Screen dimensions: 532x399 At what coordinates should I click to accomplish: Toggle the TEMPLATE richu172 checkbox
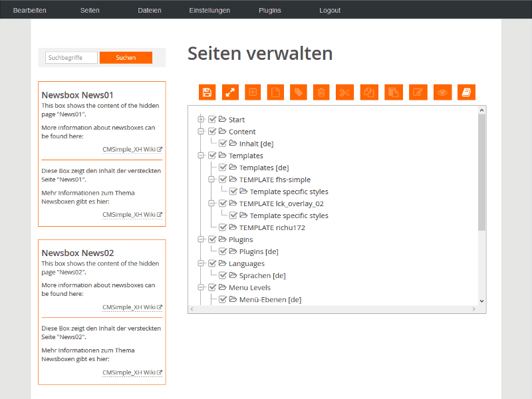223,227
